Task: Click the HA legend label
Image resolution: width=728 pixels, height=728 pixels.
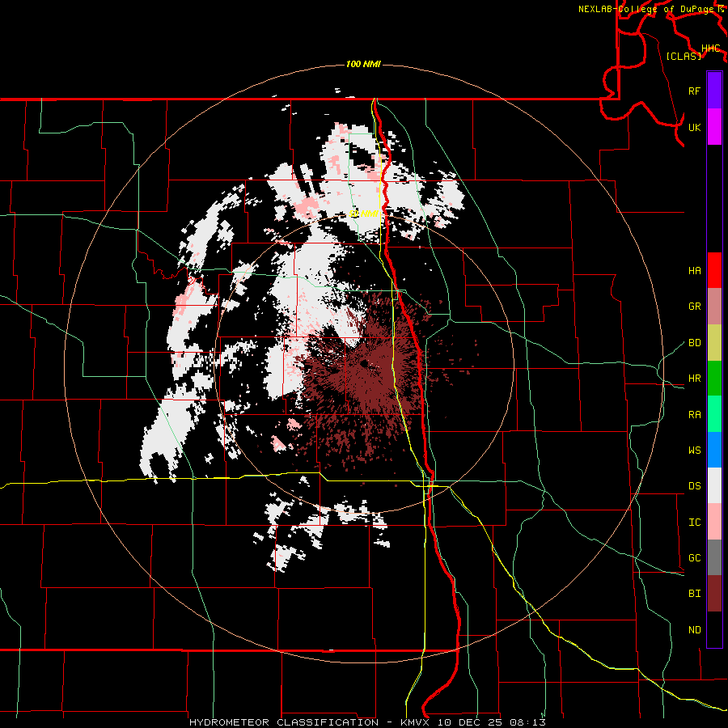Action: click(694, 270)
